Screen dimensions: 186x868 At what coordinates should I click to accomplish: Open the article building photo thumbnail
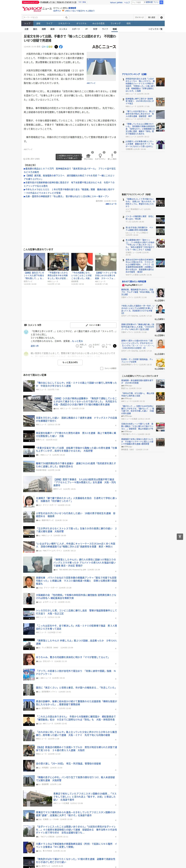pos(101,66)
